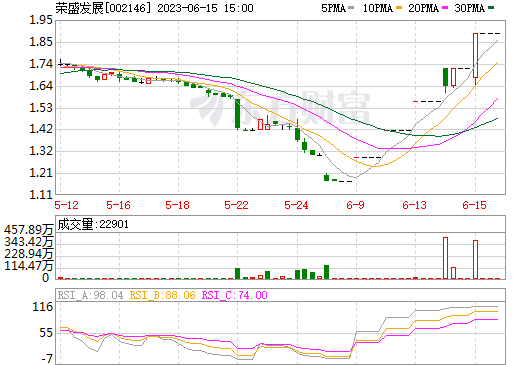Click the -7 RSI axis label
Viewport: 520px width, 365px height.
click(x=47, y=359)
